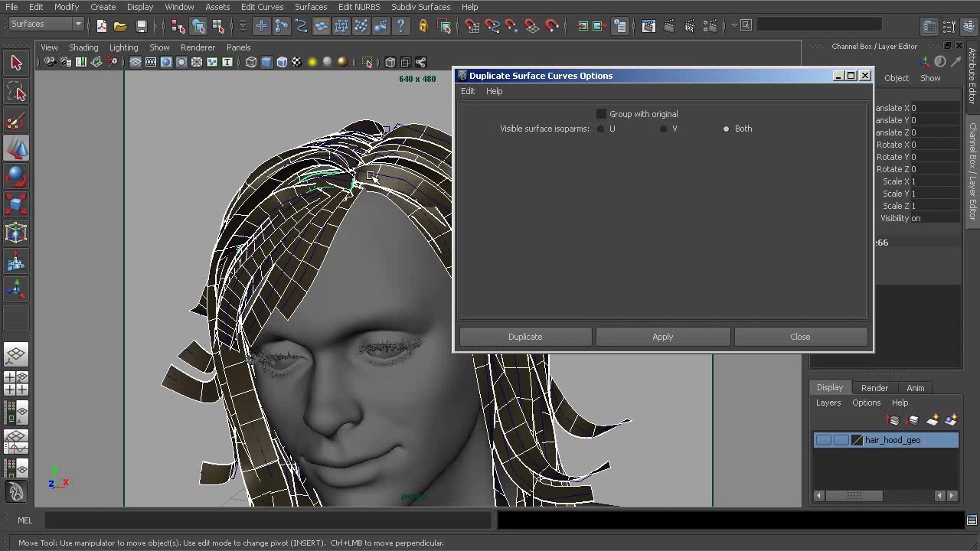This screenshot has height=551, width=980.
Task: Click the New Scene icon
Action: 101,26
